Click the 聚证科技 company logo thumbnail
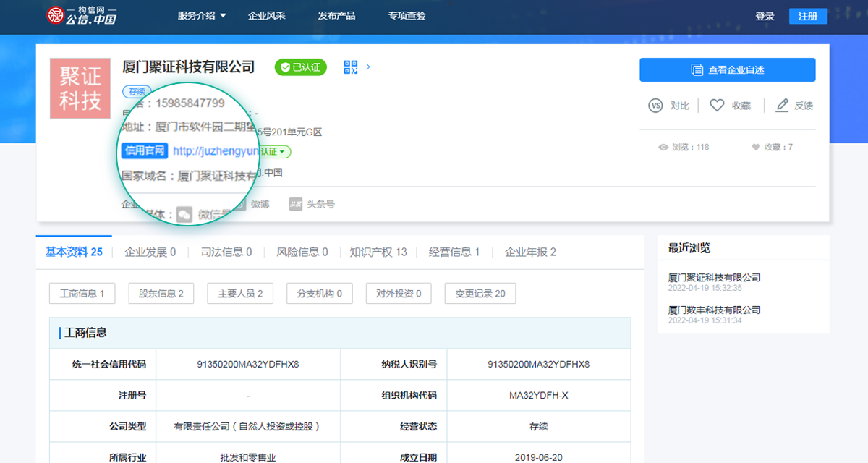Viewport: 868px width, 463px height. [80, 88]
